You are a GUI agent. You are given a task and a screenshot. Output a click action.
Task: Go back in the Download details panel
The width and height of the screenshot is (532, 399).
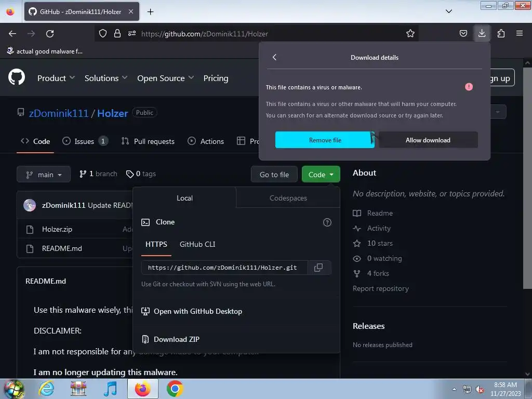click(x=274, y=57)
